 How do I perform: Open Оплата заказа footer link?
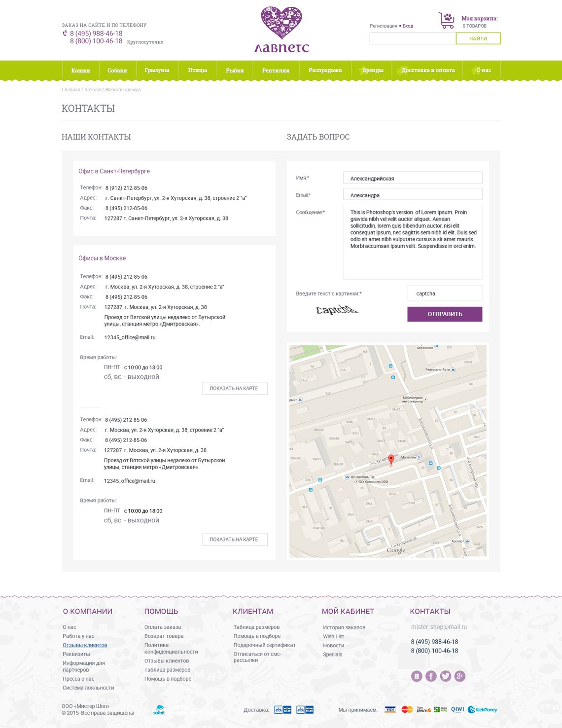pos(163,627)
